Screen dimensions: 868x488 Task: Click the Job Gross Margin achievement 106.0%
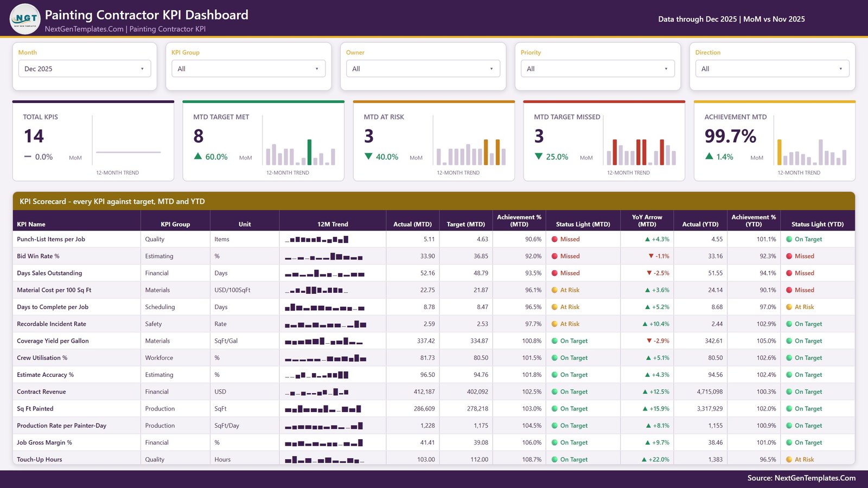532,442
